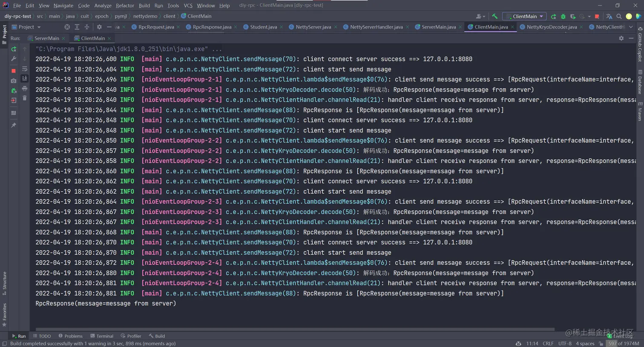Hide Run panel using minus icon
Screen dimensions: 644x347
coord(631,38)
